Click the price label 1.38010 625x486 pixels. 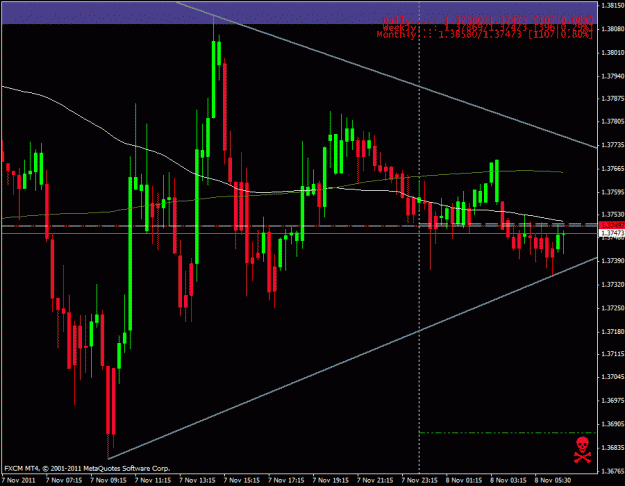coord(613,53)
